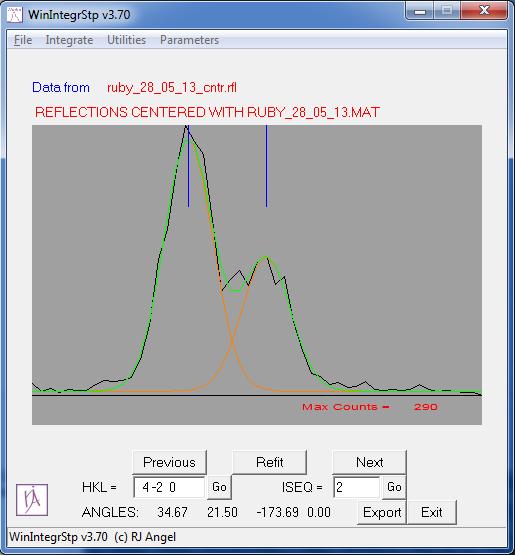515x556 pixels.
Task: Click the purple RJA logo icon
Action: point(32,500)
